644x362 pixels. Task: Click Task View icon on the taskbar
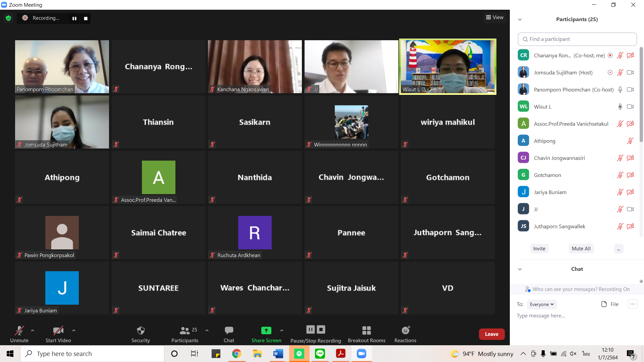(195, 354)
